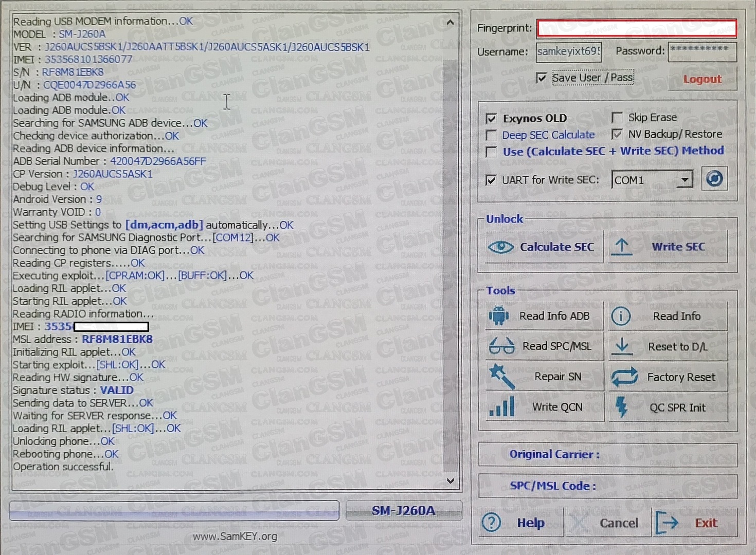756x555 pixels.
Task: Click the "ADB Serial Number" log line
Action: [110, 161]
